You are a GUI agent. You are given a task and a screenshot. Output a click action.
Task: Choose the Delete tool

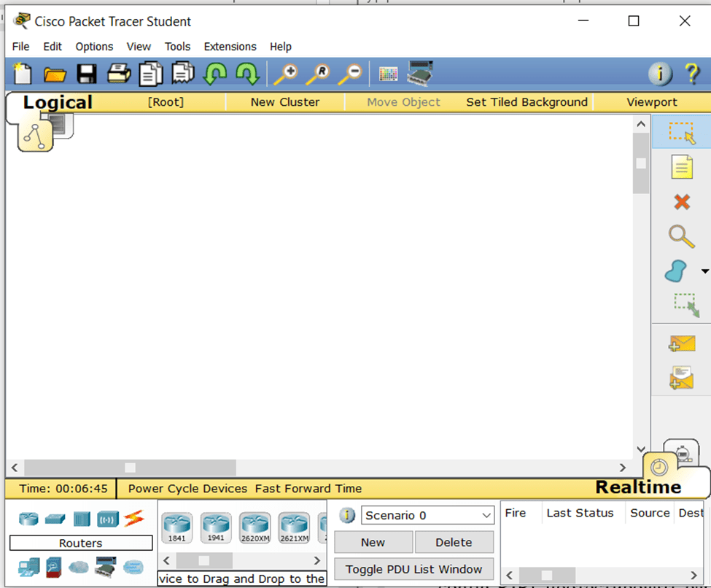pyautogui.click(x=682, y=202)
